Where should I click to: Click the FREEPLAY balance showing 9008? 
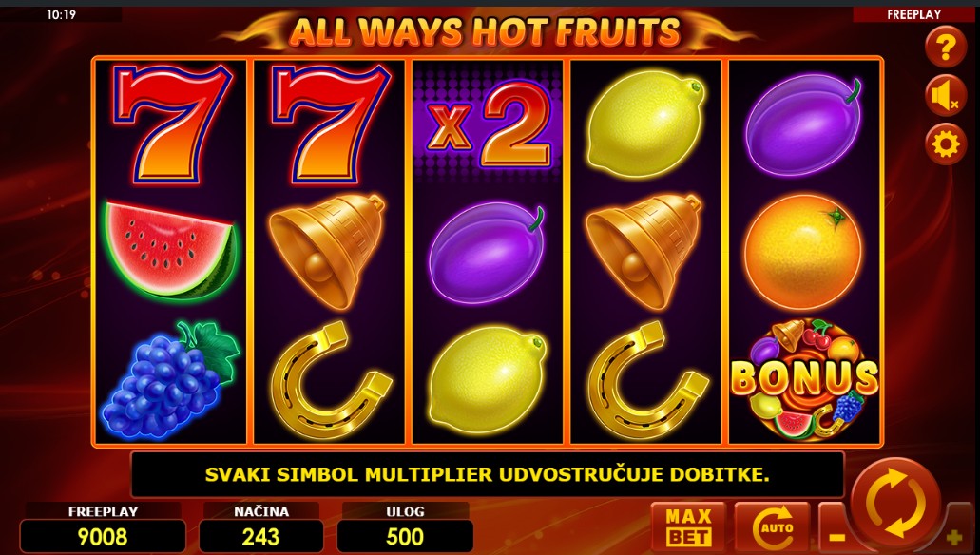103,537
